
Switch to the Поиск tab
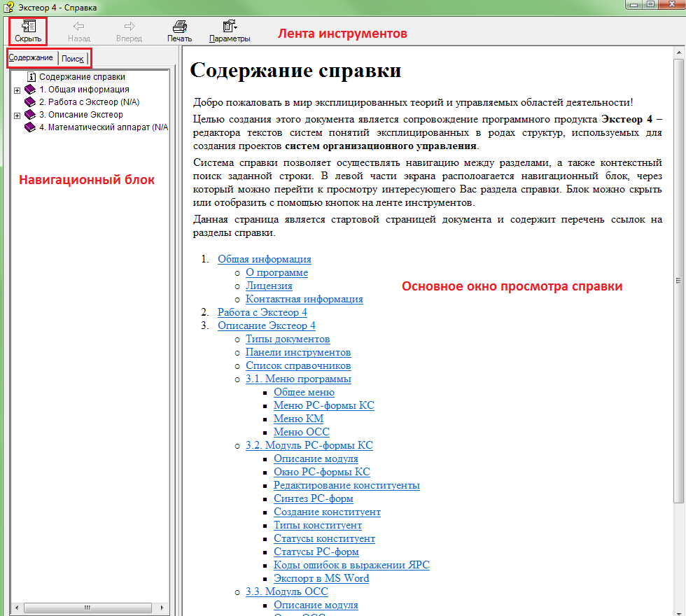(73, 59)
